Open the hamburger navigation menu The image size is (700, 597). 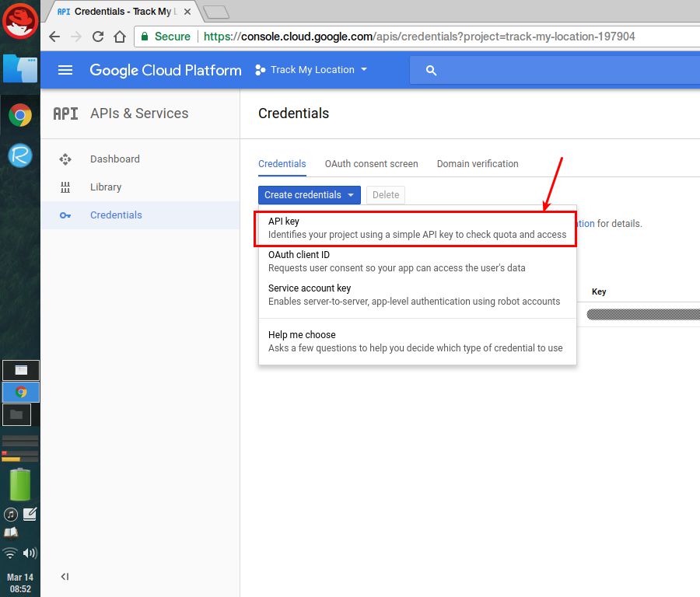click(x=65, y=70)
